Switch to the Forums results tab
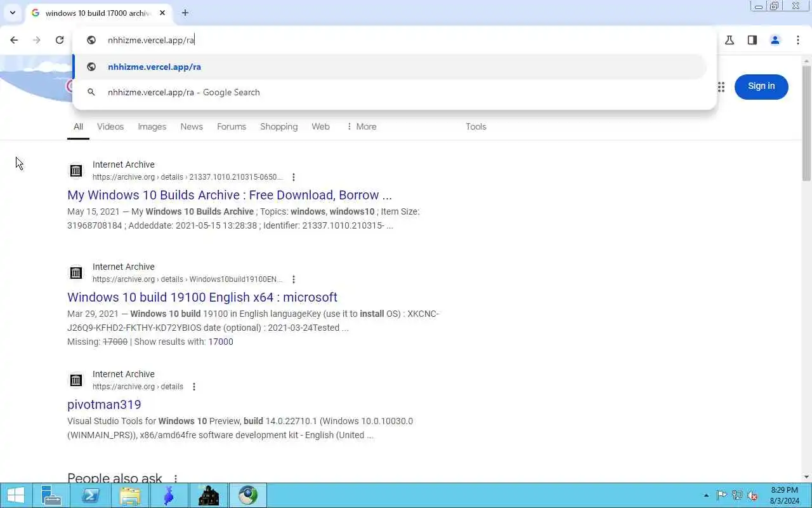Viewport: 812px width, 508px height. (232, 126)
